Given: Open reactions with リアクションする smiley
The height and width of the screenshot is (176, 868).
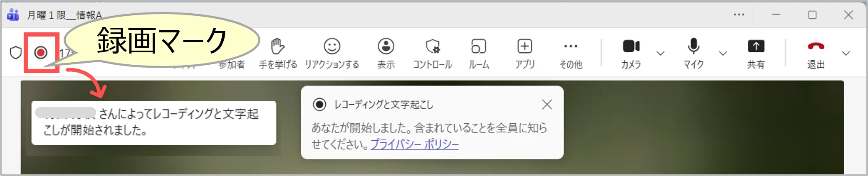Looking at the screenshot, I should (332, 53).
